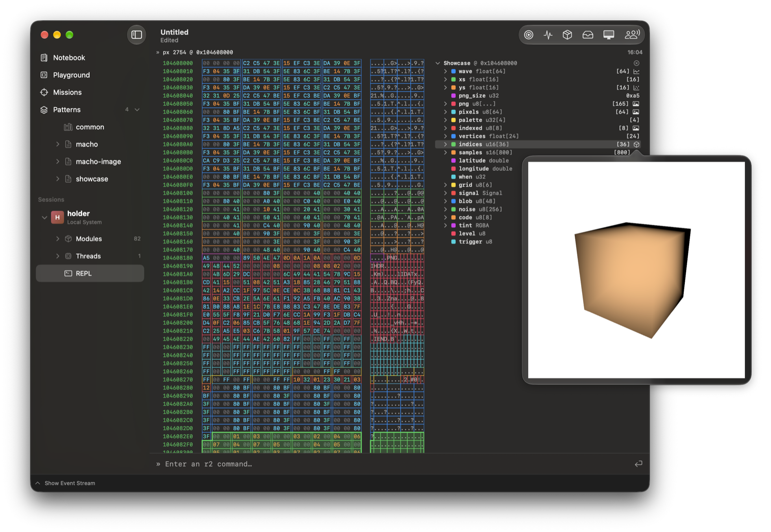This screenshot has width=771, height=532.
Task: Show line chart for the wave field
Action: 637,71
